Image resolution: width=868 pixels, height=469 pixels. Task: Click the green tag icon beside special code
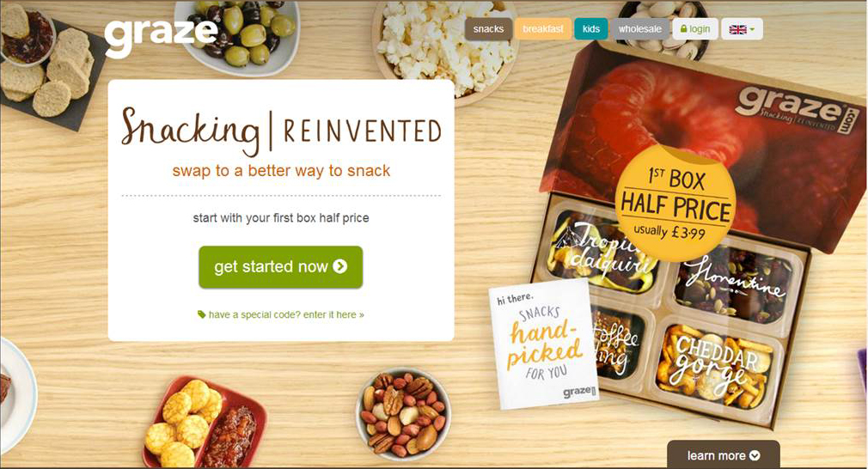[201, 314]
